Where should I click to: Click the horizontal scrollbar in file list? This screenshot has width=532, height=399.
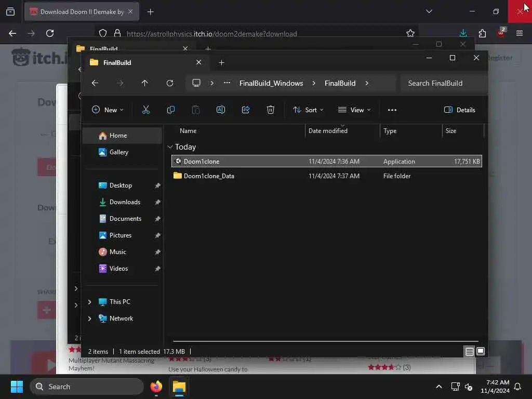coord(325,341)
